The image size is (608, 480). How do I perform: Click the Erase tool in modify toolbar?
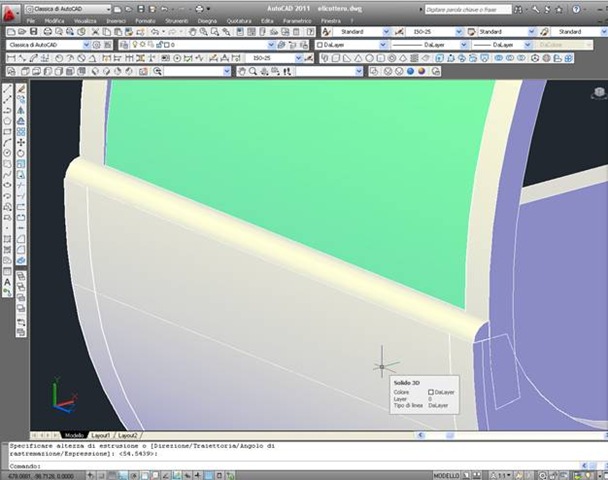(x=21, y=88)
